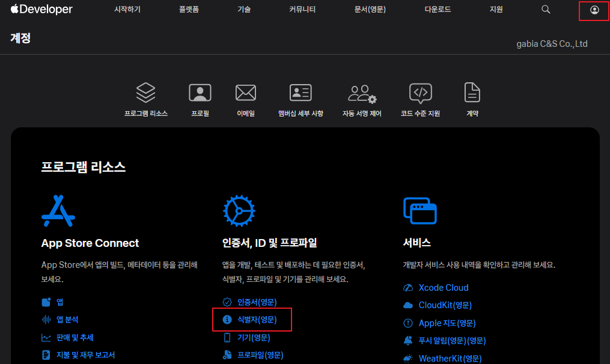This screenshot has width=610, height=364.
Task: Open the search magnifier icon
Action: (546, 10)
